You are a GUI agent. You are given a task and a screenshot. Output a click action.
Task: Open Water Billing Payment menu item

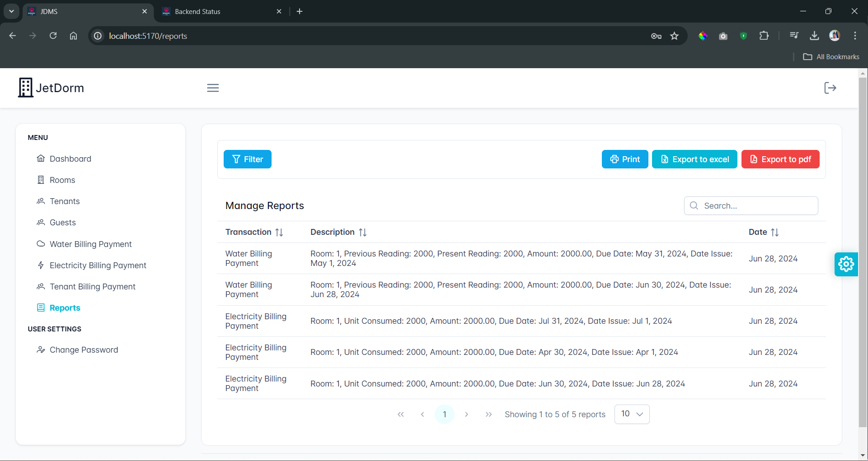(x=90, y=244)
